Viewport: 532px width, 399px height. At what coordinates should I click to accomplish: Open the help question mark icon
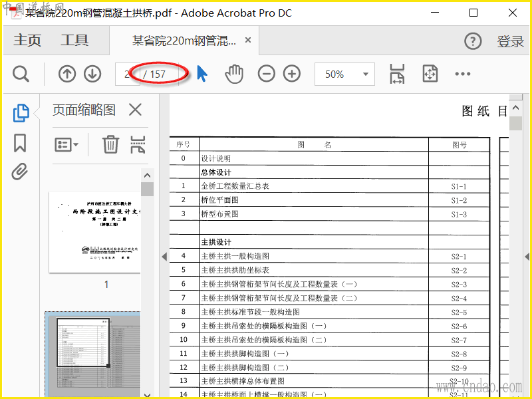473,41
